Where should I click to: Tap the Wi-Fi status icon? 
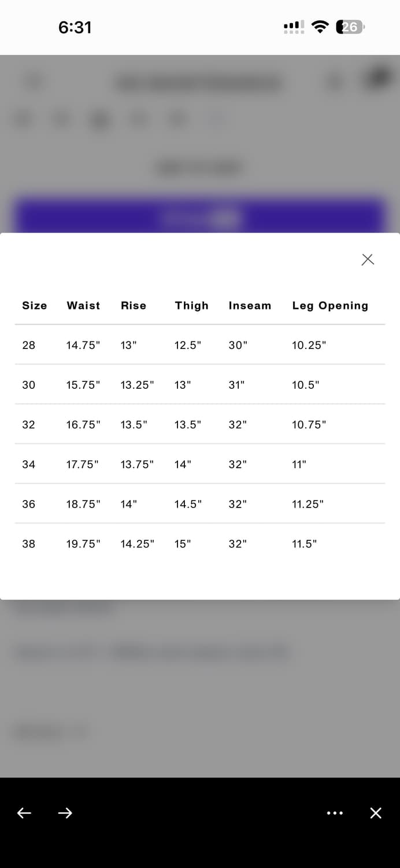point(320,27)
